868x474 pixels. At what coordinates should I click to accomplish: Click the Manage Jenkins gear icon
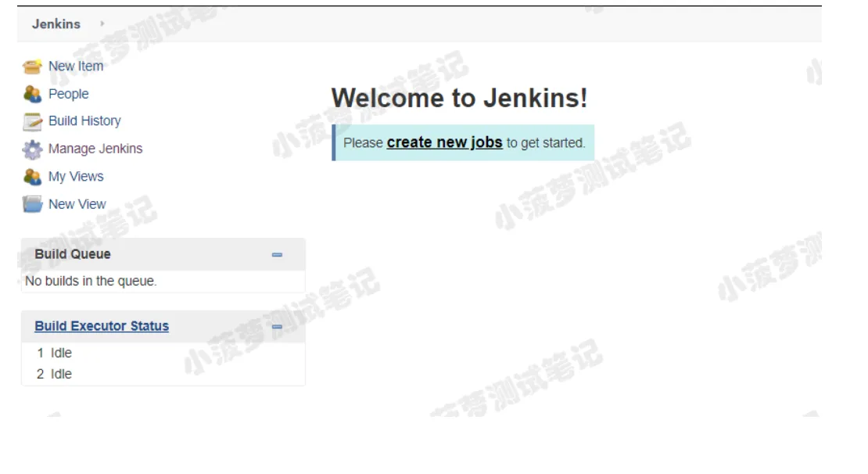pyautogui.click(x=32, y=149)
